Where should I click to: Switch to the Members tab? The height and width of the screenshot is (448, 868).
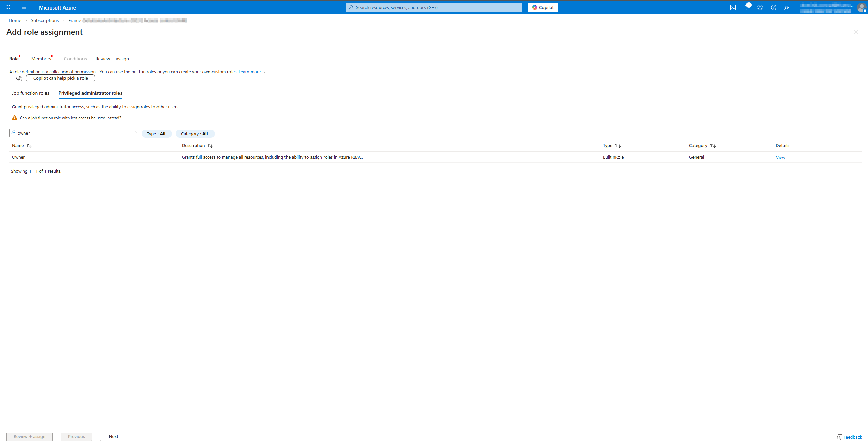[41, 59]
